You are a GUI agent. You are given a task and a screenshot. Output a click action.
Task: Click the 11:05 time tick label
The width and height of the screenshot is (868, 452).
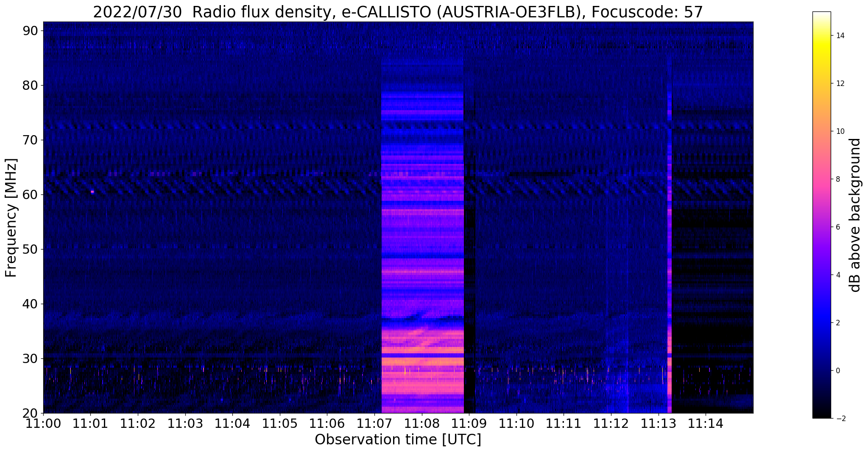tap(280, 423)
